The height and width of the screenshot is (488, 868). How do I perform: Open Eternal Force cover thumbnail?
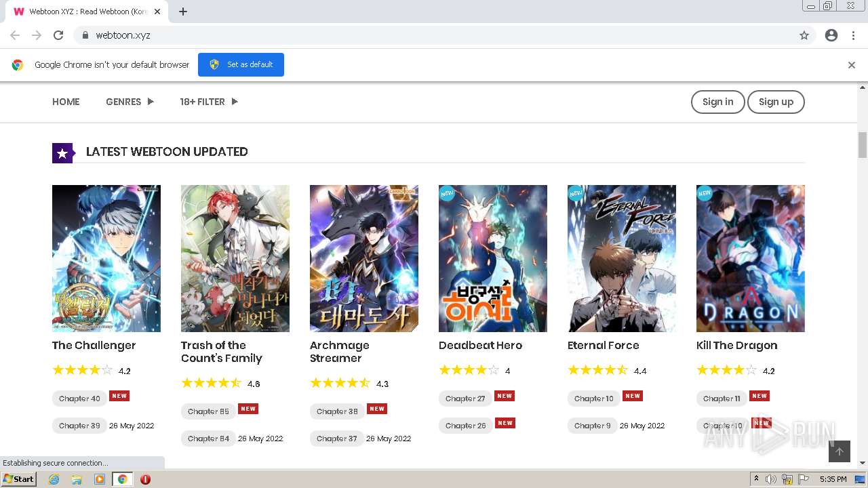(622, 258)
